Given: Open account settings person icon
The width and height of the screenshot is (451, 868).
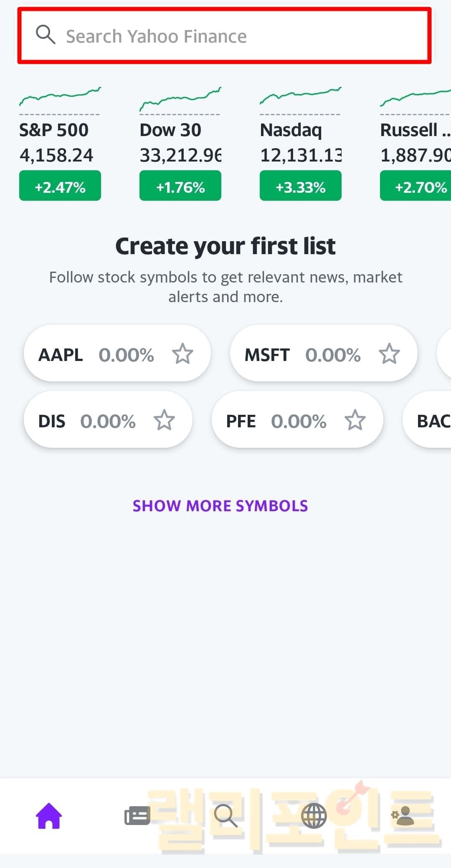Looking at the screenshot, I should coord(403,815).
